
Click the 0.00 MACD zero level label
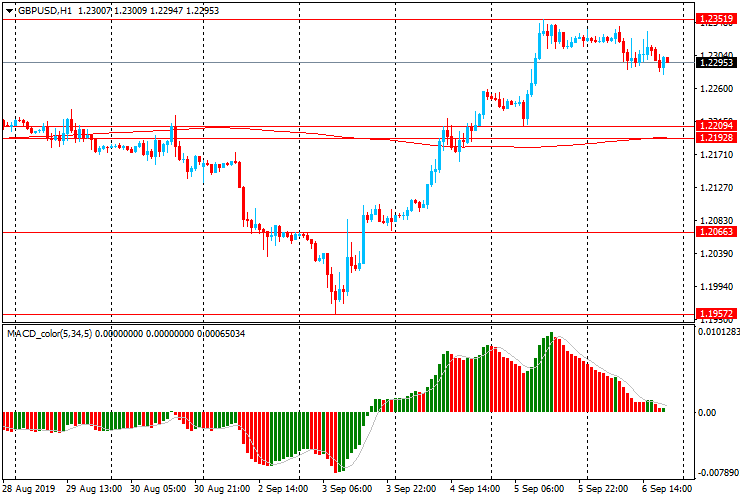coord(707,413)
